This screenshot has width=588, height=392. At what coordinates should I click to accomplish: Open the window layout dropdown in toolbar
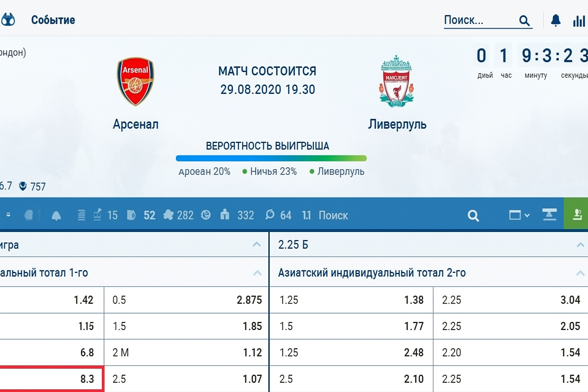click(x=519, y=215)
